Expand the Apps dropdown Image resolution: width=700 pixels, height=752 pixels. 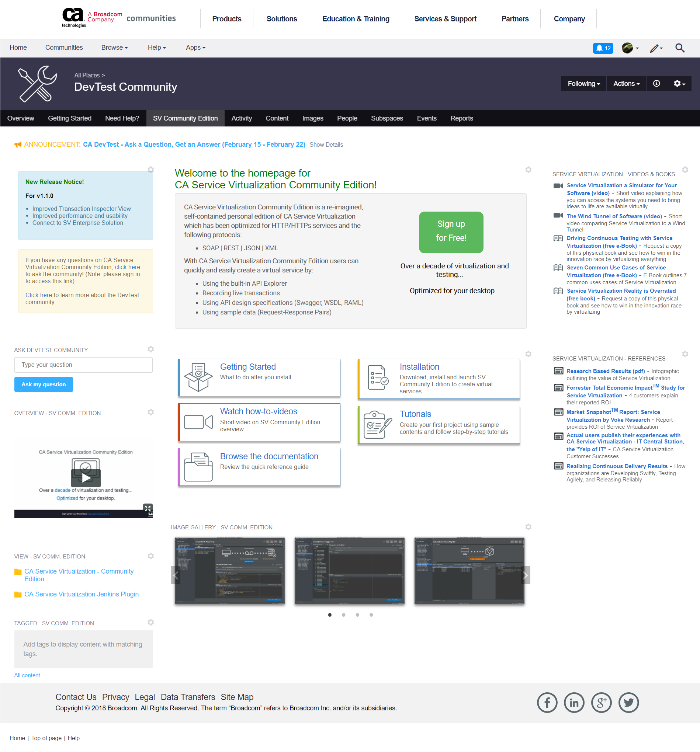[x=195, y=48]
